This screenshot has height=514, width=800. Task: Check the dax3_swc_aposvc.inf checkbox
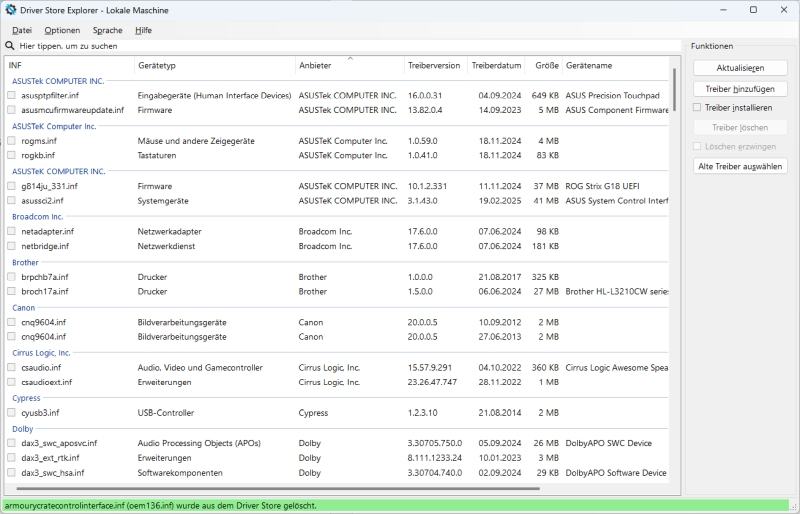(x=12, y=443)
